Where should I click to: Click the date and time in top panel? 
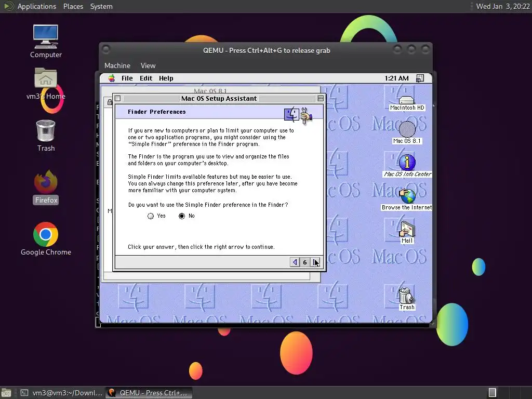tap(503, 6)
